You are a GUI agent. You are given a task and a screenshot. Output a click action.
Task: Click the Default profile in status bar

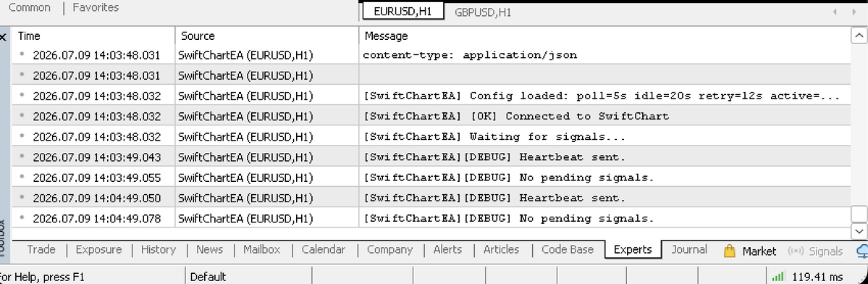(208, 277)
